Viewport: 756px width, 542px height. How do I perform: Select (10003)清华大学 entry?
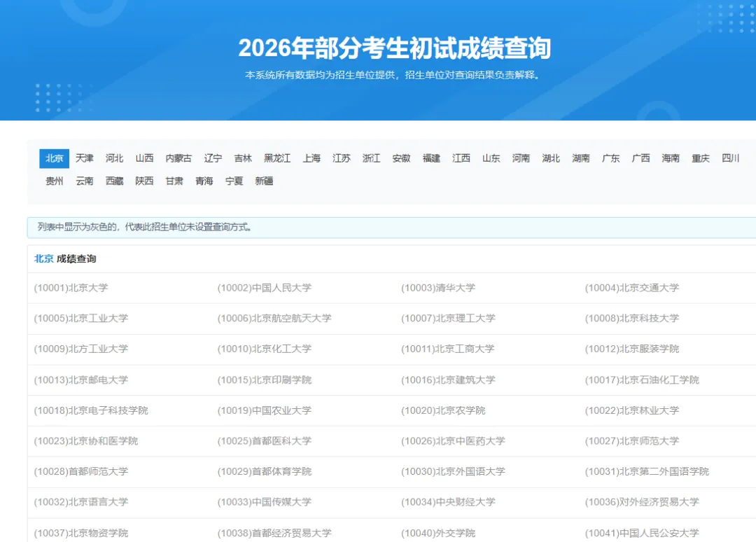tap(438, 288)
